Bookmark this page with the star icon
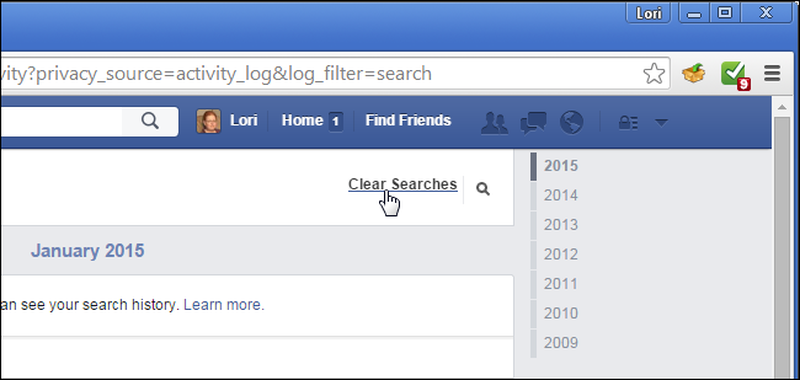The width and height of the screenshot is (800, 380). tap(654, 74)
